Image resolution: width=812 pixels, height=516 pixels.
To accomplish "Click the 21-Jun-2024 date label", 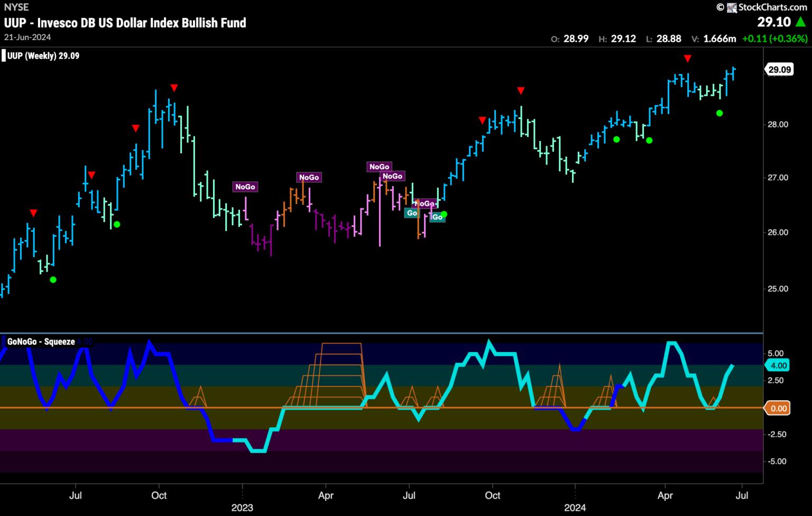I will [27, 37].
